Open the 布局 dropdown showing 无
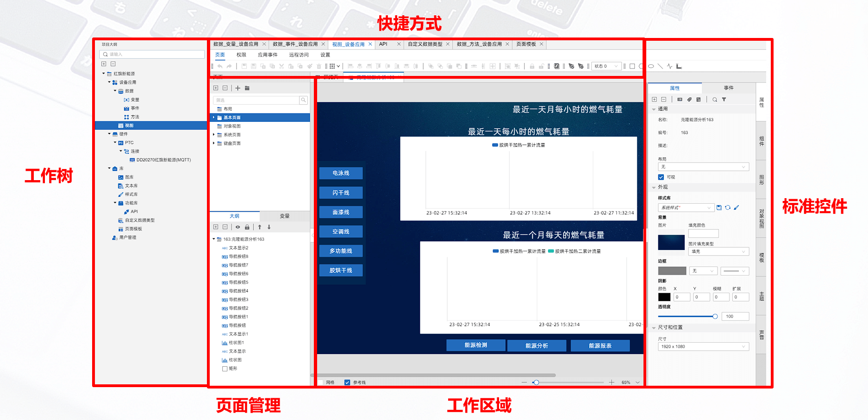 pyautogui.click(x=703, y=166)
